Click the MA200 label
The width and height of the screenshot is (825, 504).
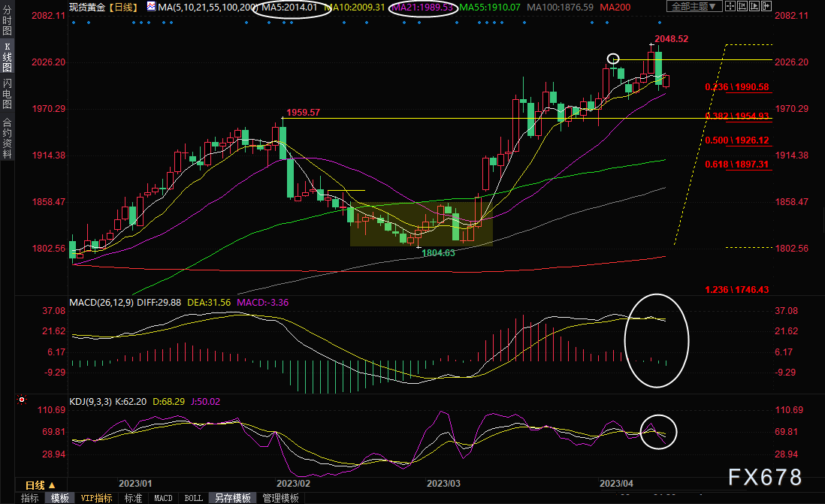pyautogui.click(x=615, y=7)
